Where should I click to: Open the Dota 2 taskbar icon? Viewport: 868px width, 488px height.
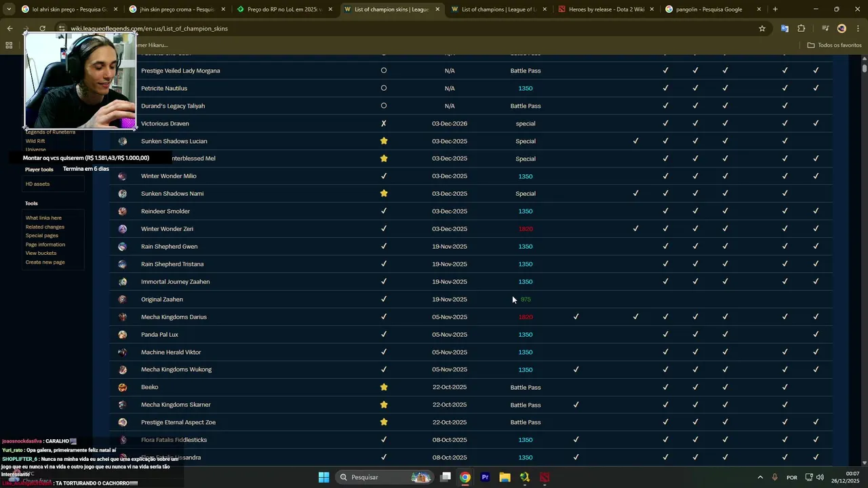545,477
